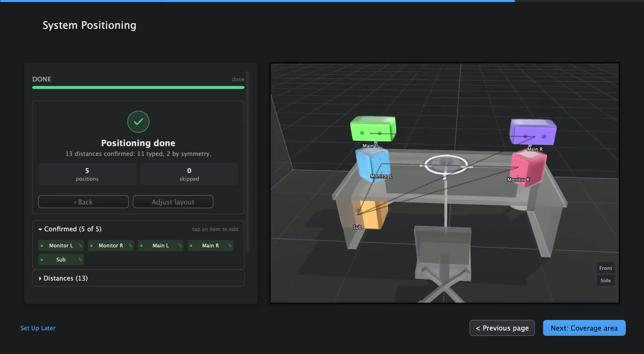Edit the Sub confirmed item
Viewport: 644px width, 354px height.
tap(61, 260)
